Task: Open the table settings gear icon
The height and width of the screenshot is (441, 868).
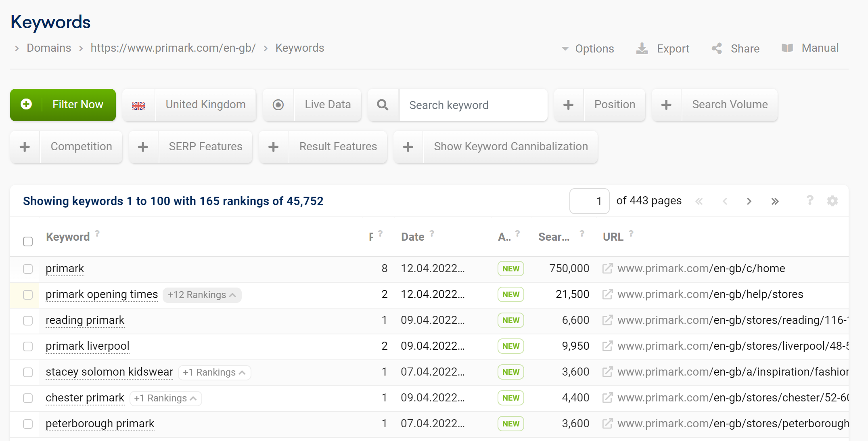Action: tap(832, 201)
